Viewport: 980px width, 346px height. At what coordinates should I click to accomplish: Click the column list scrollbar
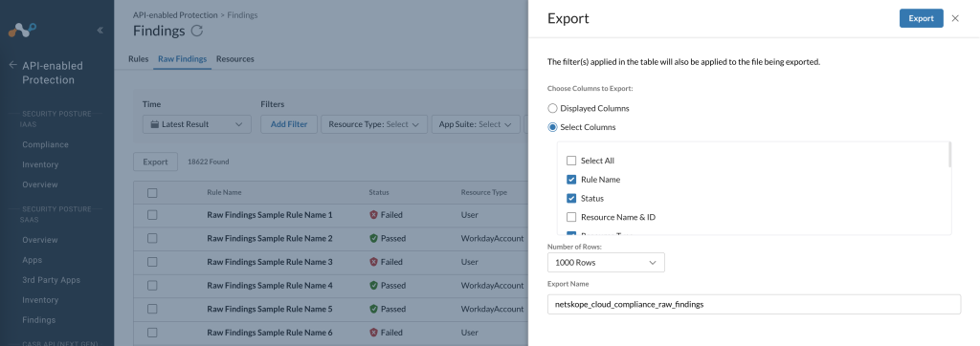point(950,154)
